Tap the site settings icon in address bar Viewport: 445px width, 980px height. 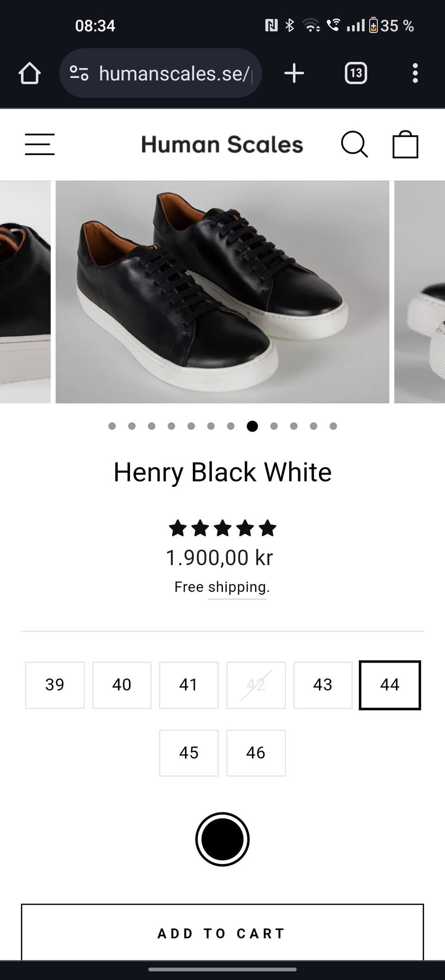coord(79,73)
